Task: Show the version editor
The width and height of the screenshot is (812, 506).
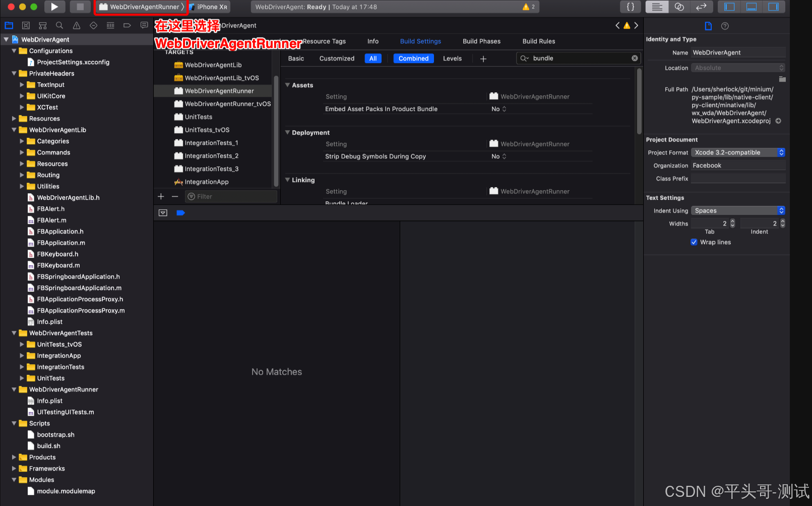Action: [x=701, y=7]
